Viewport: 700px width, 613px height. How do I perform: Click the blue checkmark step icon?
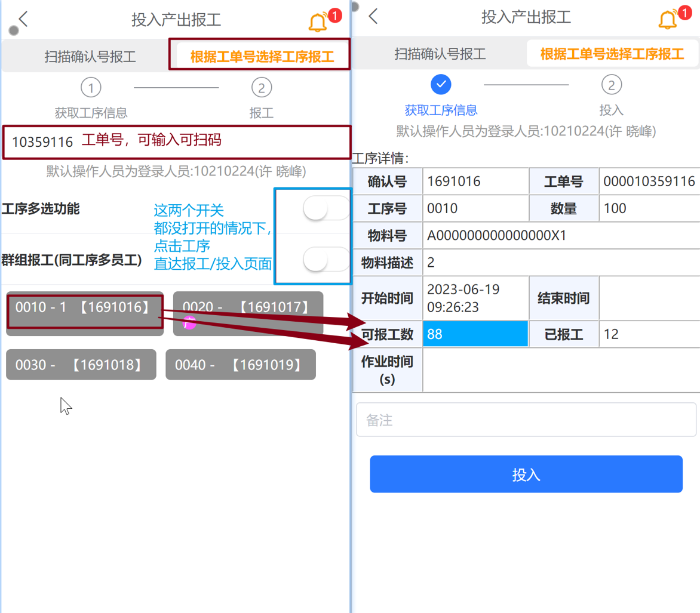click(x=441, y=84)
